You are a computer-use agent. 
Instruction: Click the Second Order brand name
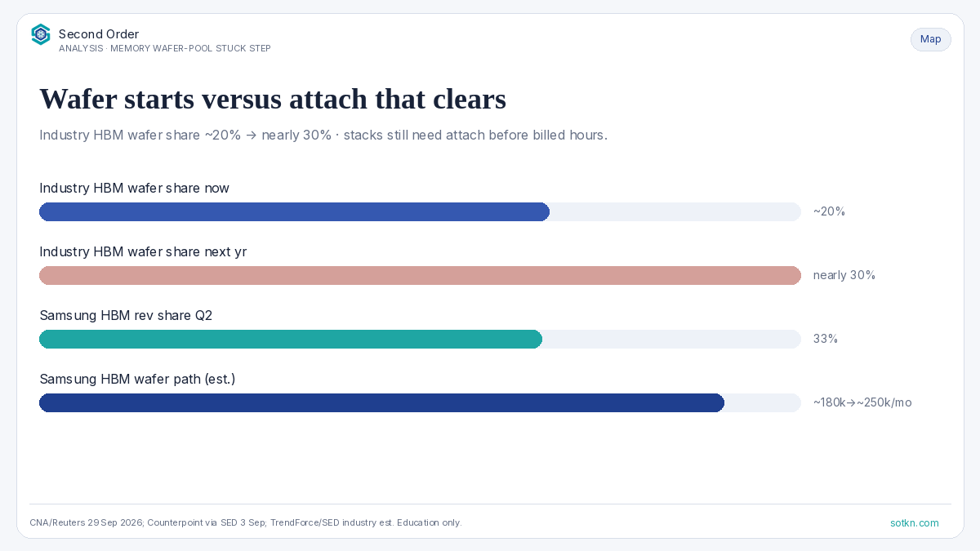pos(99,34)
